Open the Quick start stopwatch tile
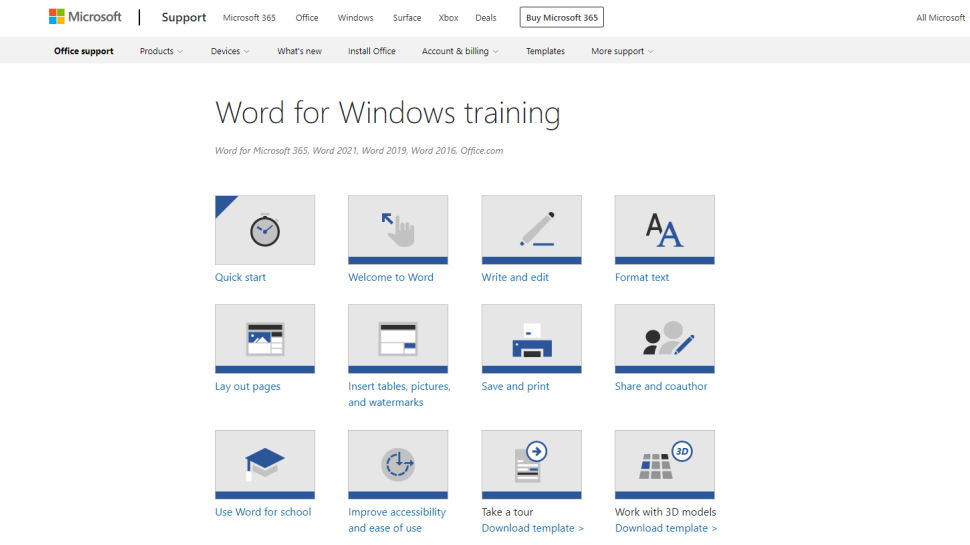This screenshot has width=970, height=545. point(265,230)
